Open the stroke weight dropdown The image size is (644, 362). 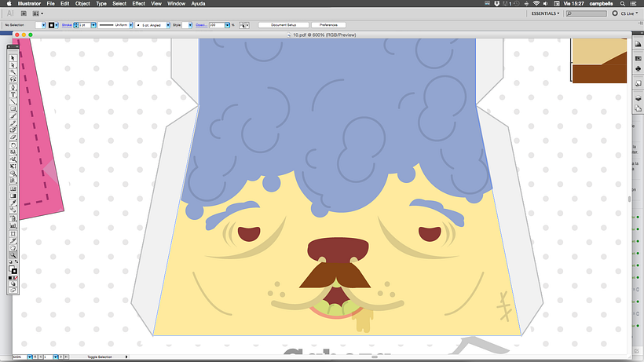coord(93,25)
